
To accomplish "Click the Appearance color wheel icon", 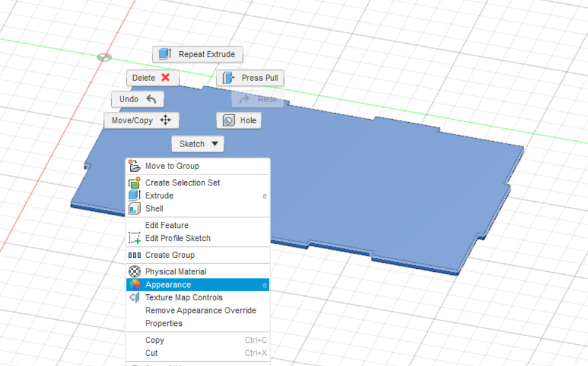I will point(134,285).
